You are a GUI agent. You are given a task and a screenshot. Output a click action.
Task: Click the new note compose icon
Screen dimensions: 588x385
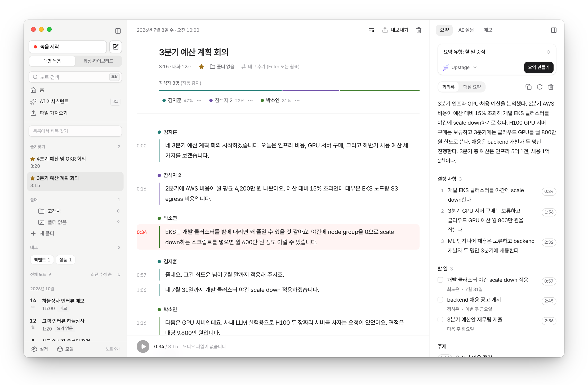[116, 47]
